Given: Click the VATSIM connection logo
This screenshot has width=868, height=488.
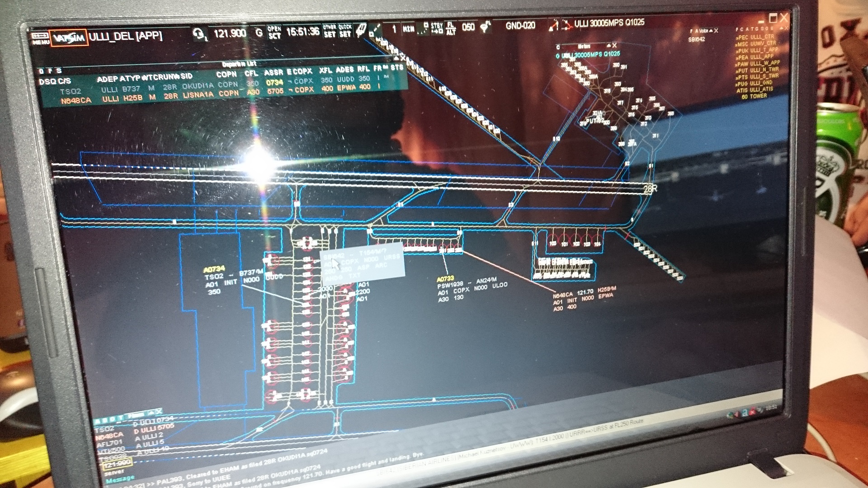Looking at the screenshot, I should (x=68, y=38).
